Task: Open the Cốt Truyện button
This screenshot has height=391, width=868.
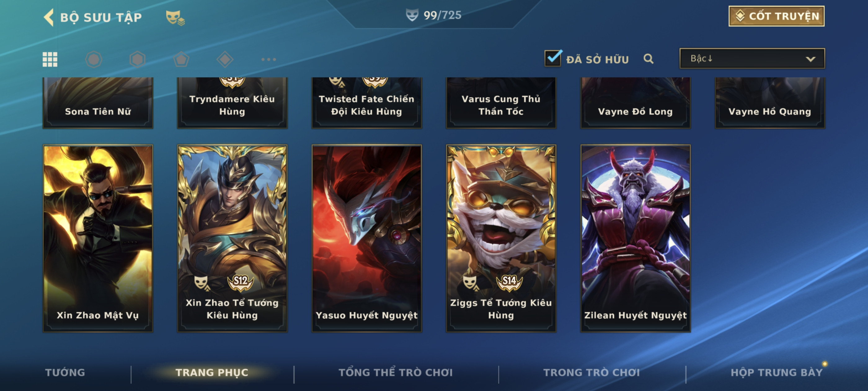Action: (776, 16)
